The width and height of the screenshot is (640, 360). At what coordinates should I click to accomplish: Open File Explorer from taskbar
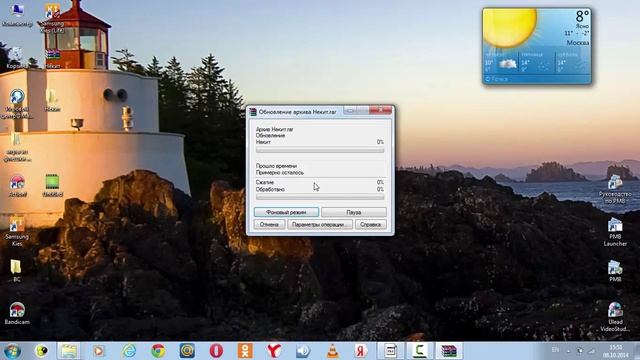point(69,351)
